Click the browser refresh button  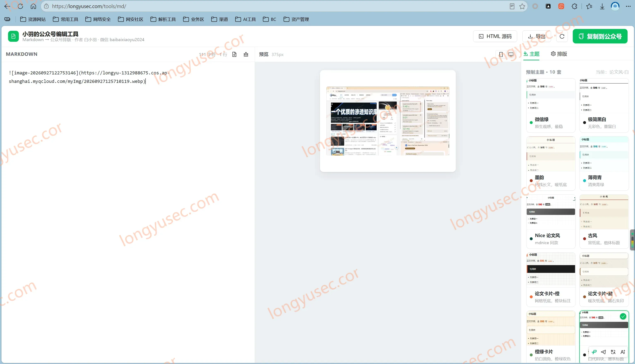point(20,6)
